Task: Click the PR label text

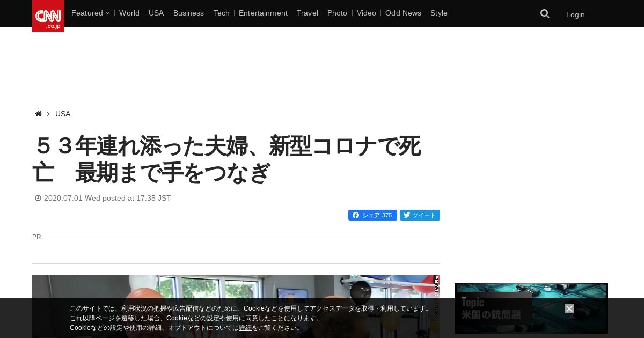Action: (x=36, y=237)
